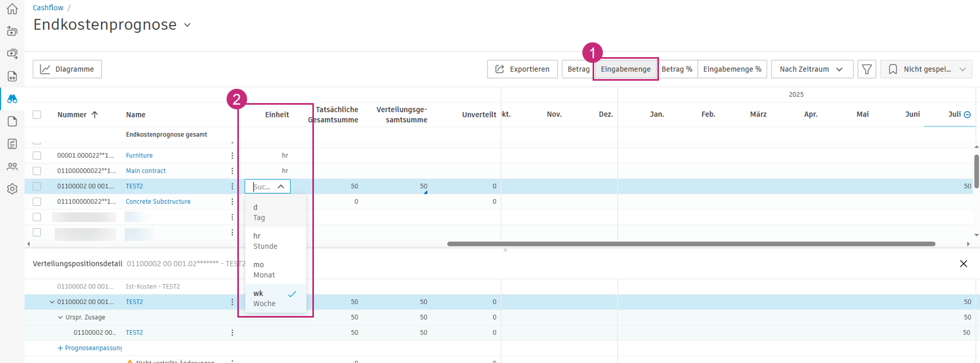Toggle the select-all header checkbox
The height and width of the screenshot is (363, 980).
(x=37, y=115)
